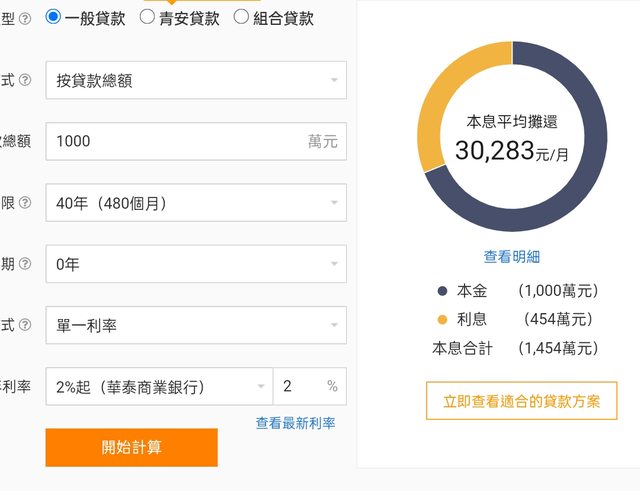The width and height of the screenshot is (640, 491).
Task: Focus the interest rate percent input field
Action: [300, 387]
